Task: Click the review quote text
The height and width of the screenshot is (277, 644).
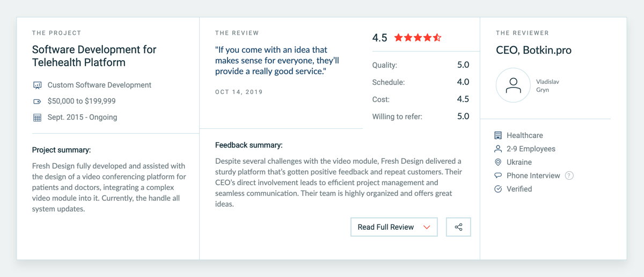Action: [x=277, y=61]
